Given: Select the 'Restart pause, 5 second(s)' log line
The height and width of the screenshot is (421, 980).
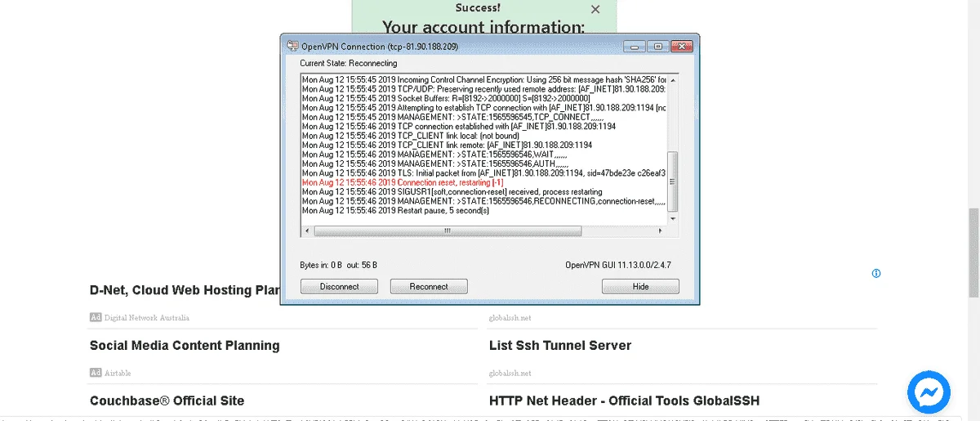Looking at the screenshot, I should pos(395,210).
